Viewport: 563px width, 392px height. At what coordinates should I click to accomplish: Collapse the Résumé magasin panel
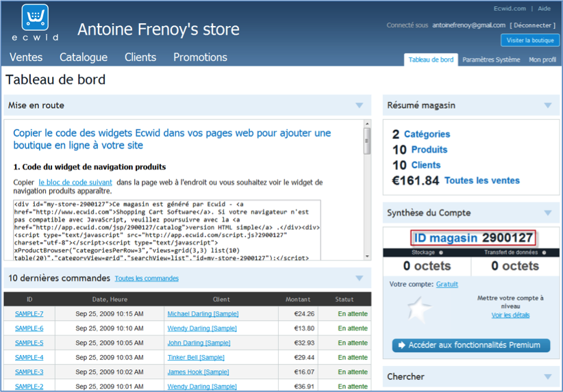click(547, 105)
